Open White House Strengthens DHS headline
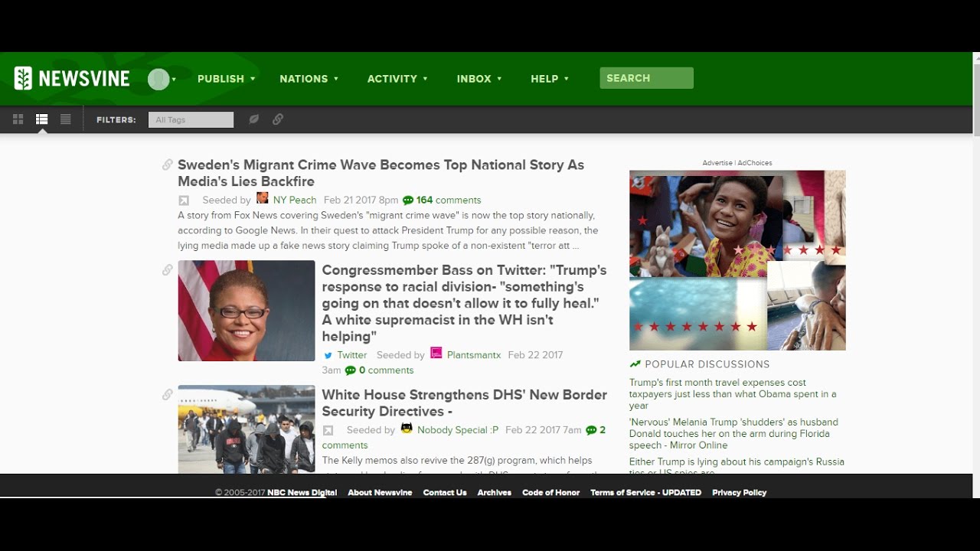The width and height of the screenshot is (980, 551). click(464, 403)
